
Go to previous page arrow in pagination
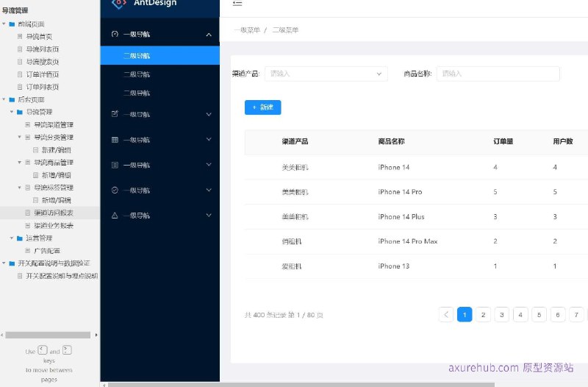point(446,315)
